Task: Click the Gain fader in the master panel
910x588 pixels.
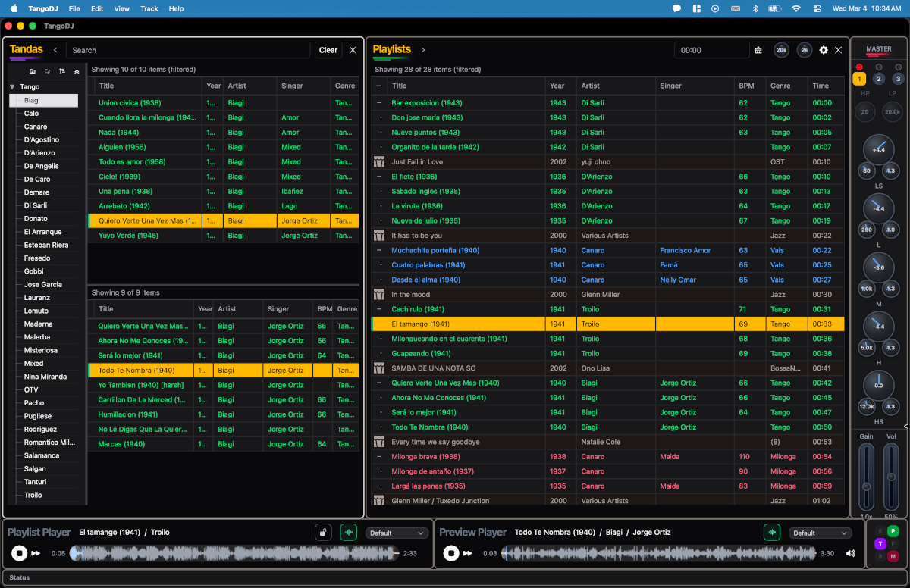Action: (x=866, y=477)
